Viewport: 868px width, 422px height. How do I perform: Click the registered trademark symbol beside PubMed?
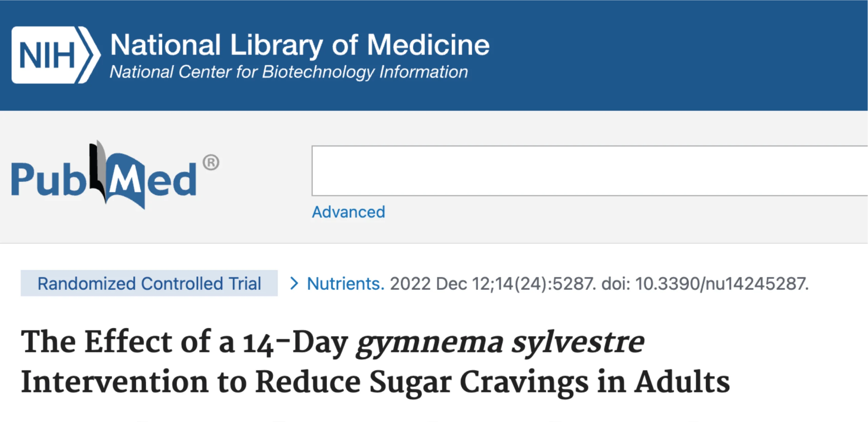pyautogui.click(x=211, y=162)
